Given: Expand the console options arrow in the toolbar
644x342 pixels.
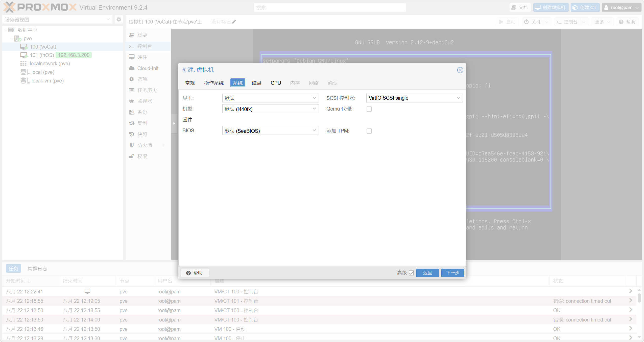Looking at the screenshot, I should click(x=584, y=22).
